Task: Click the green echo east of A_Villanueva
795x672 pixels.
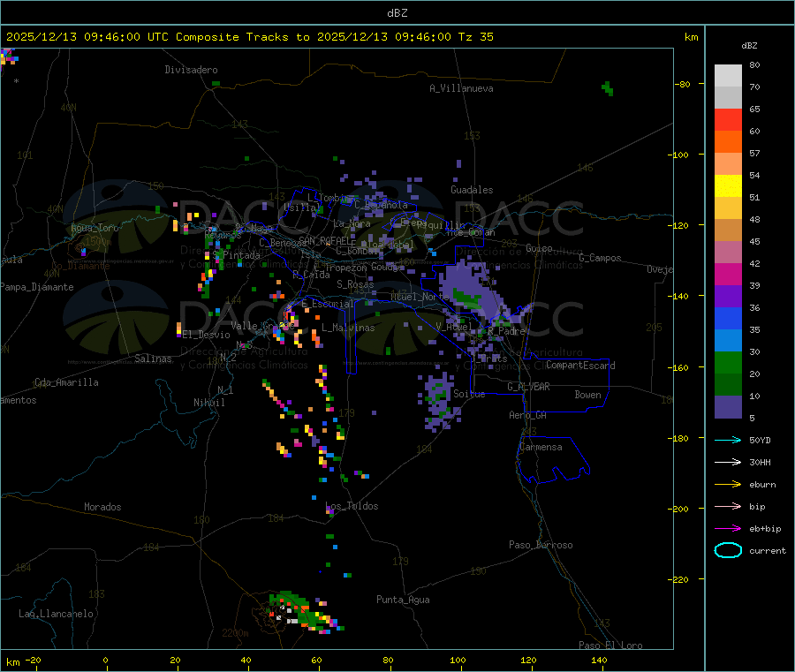Action: pyautogui.click(x=608, y=88)
